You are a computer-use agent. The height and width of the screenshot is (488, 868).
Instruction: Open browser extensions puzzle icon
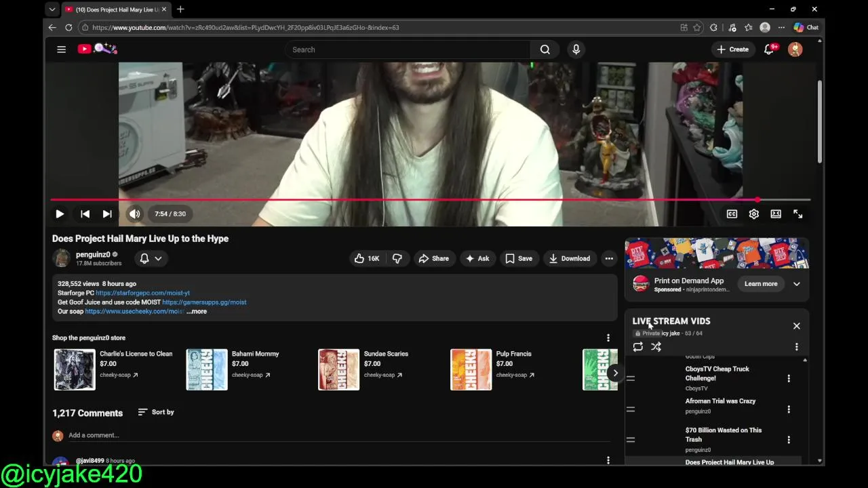(x=713, y=28)
